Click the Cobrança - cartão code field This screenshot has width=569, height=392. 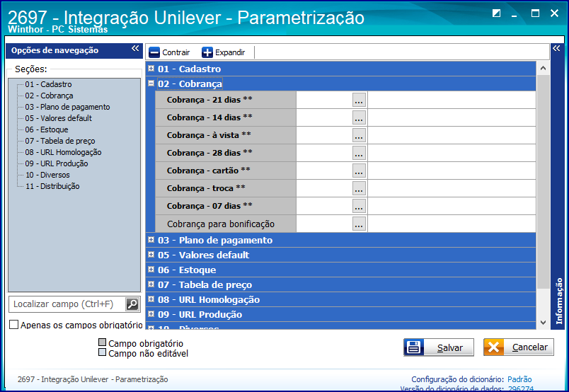(x=324, y=171)
